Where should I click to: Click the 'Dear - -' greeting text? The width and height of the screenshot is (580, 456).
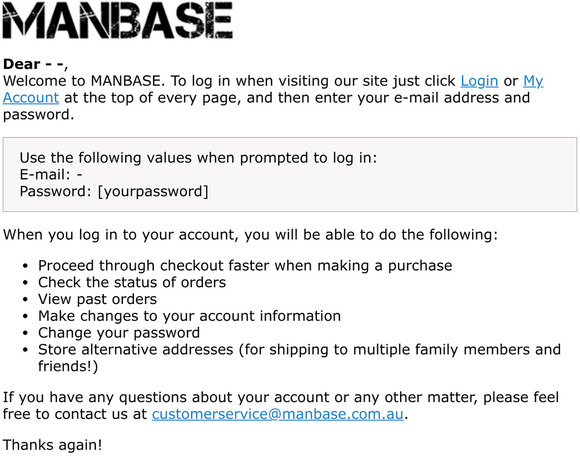pos(36,64)
